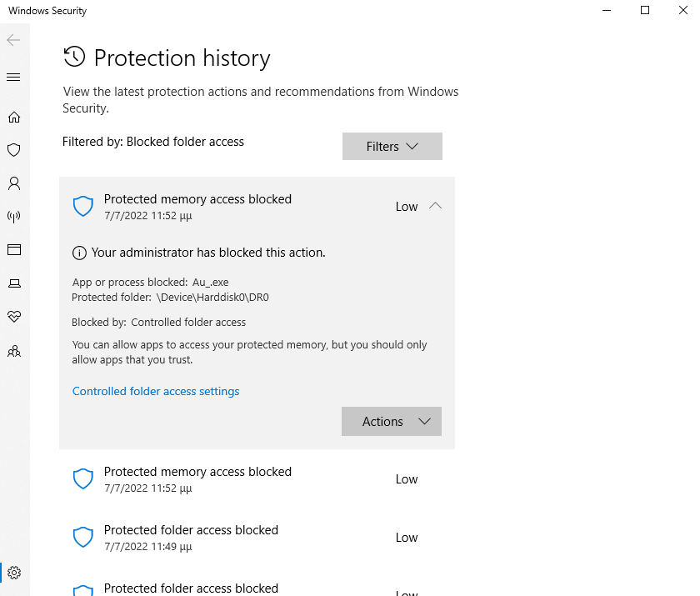The width and height of the screenshot is (700, 596).
Task: Expand the Protected folder access blocked entry
Action: click(191, 537)
